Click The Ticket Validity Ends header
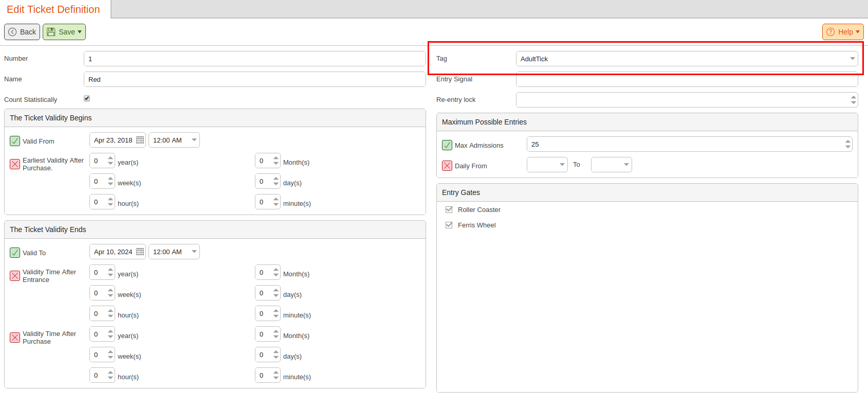This screenshot has height=407, width=868. coord(215,229)
